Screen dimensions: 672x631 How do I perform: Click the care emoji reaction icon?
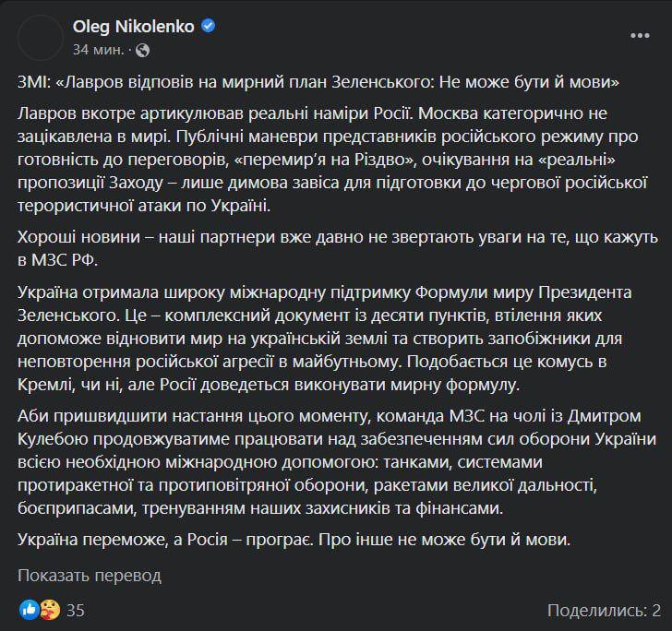(49, 610)
